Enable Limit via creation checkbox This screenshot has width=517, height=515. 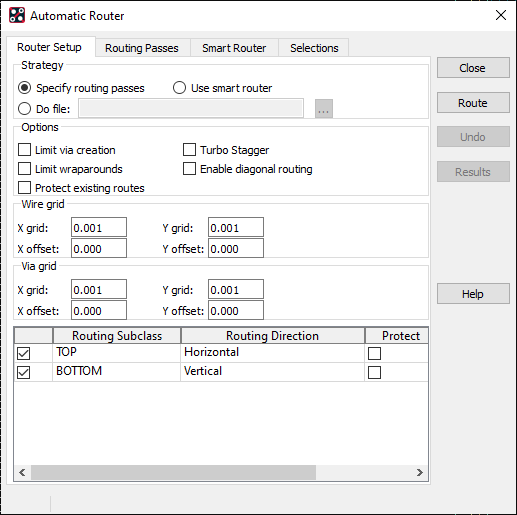[24, 150]
